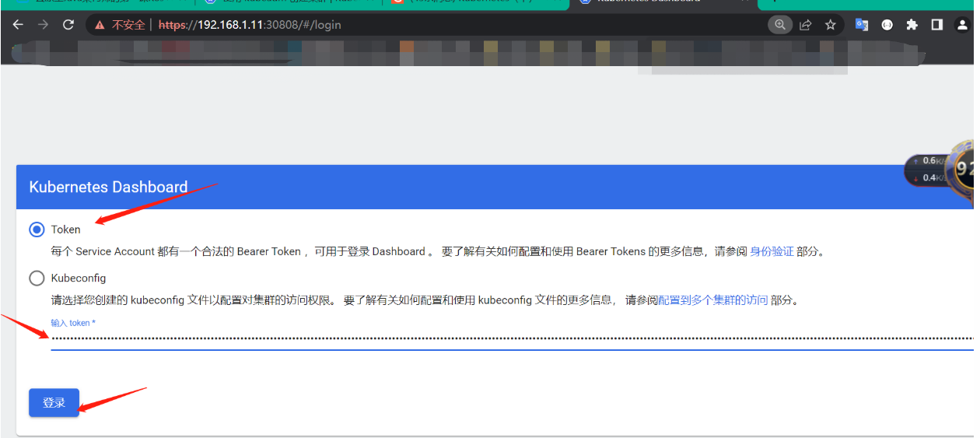Select the Kubeconfig login option
The width and height of the screenshot is (980, 438).
(x=37, y=278)
